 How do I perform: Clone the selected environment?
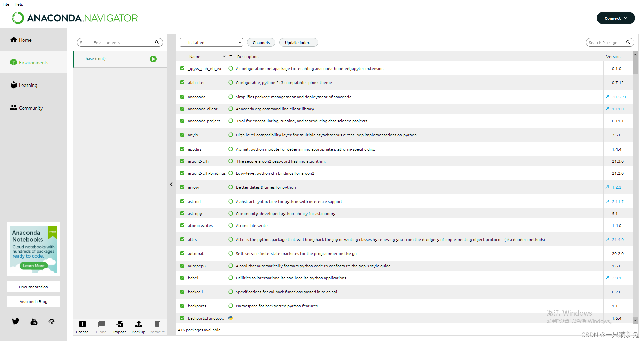point(101,327)
